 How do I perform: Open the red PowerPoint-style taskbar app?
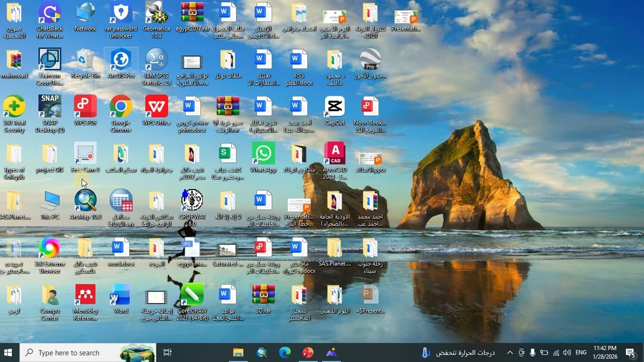(308, 352)
